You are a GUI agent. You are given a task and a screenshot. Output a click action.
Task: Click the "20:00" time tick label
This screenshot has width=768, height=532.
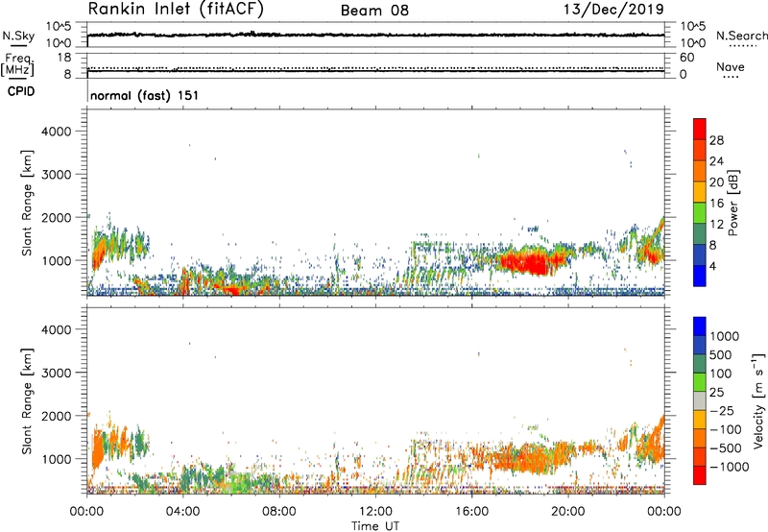[x=567, y=512]
